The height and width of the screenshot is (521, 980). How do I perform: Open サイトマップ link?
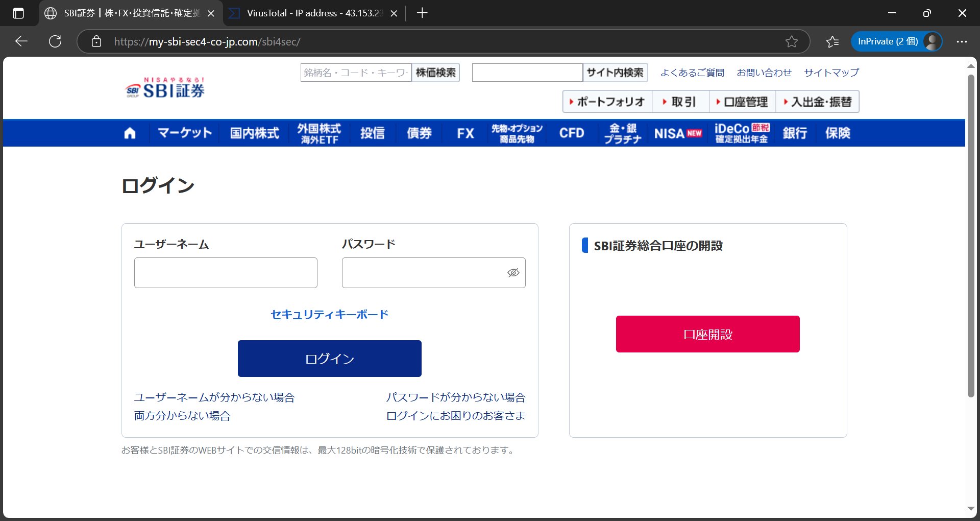(x=831, y=73)
